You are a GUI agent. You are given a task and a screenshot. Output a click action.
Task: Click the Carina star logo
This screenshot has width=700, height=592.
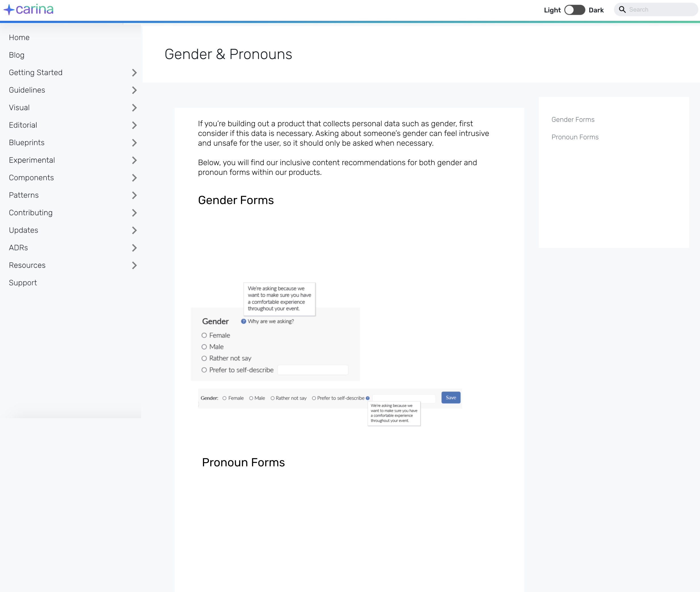[9, 10]
